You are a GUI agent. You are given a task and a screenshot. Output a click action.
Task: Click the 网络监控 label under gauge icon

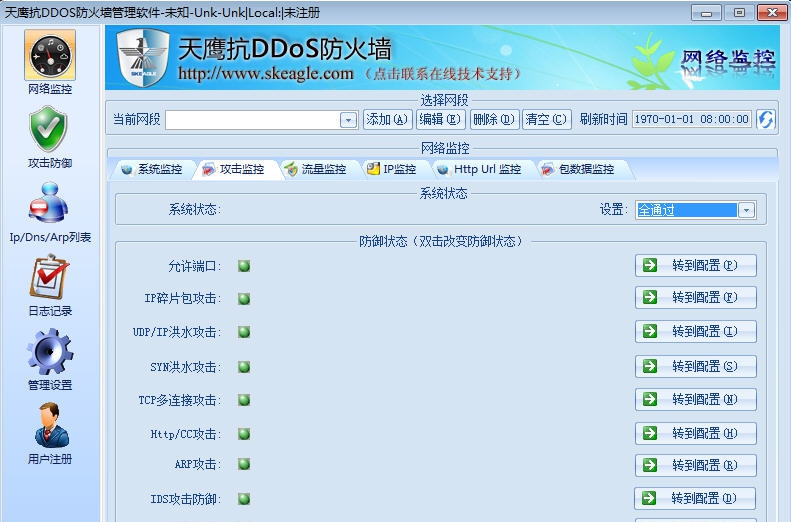(50, 89)
